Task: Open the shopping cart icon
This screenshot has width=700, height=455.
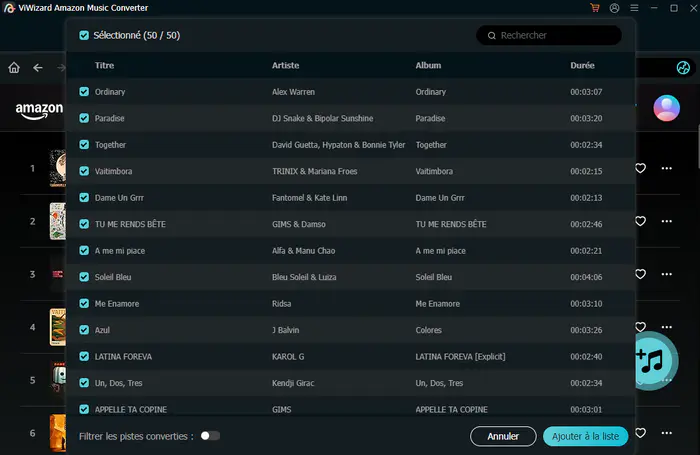Action: point(595,8)
